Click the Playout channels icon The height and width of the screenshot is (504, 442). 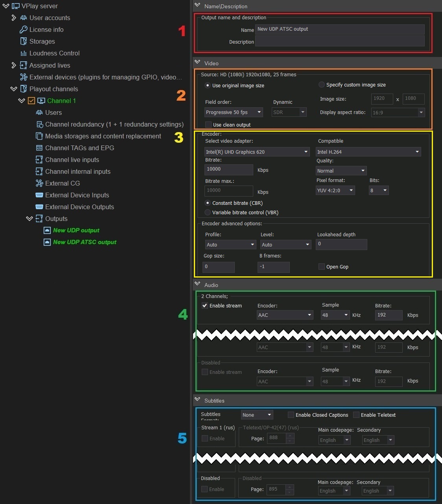point(24,89)
